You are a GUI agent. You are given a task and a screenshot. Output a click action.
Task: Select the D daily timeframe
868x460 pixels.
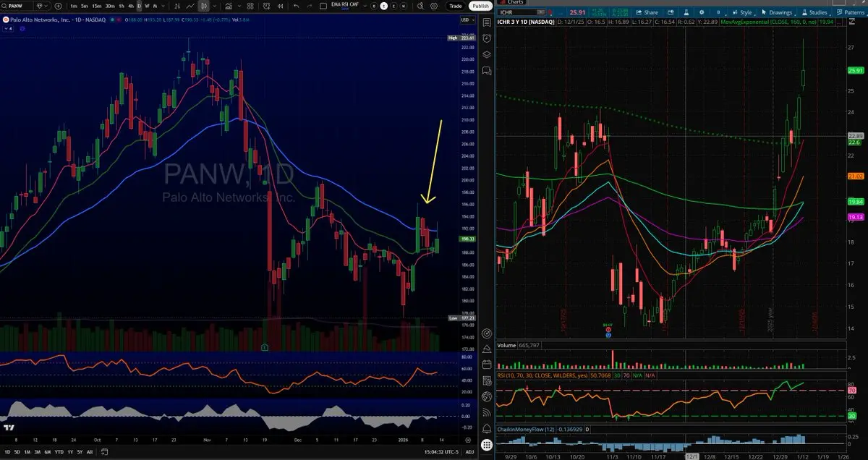(x=139, y=6)
